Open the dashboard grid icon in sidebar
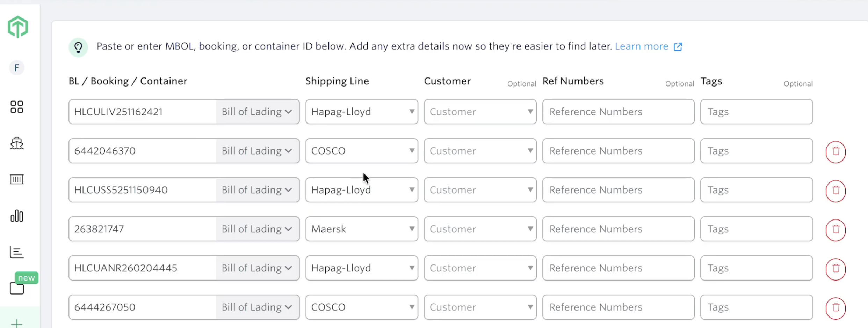 [x=17, y=107]
